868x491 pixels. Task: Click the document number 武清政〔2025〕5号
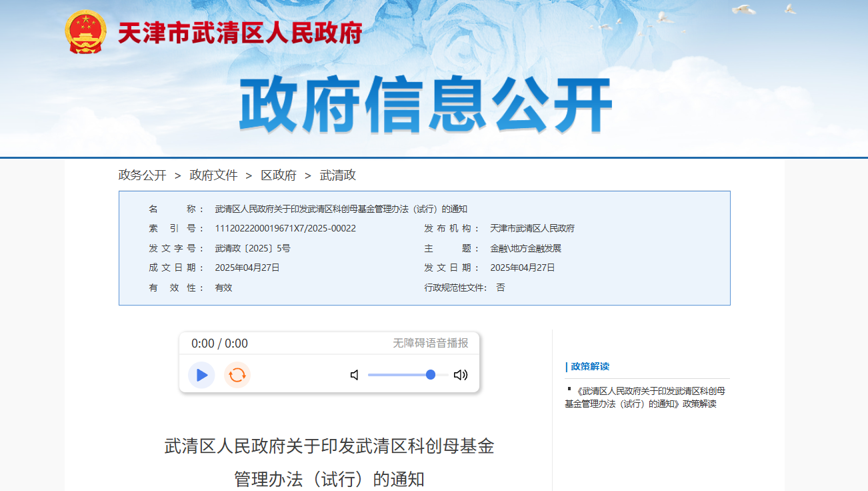[253, 248]
